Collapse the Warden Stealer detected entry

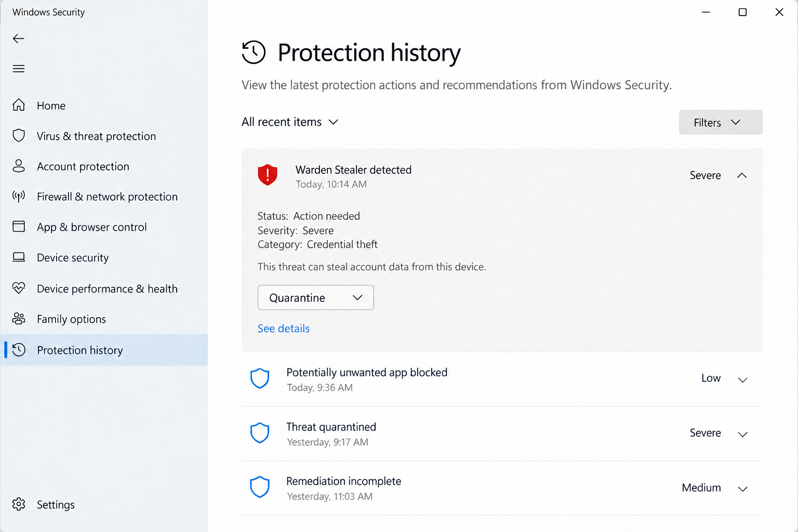point(742,176)
